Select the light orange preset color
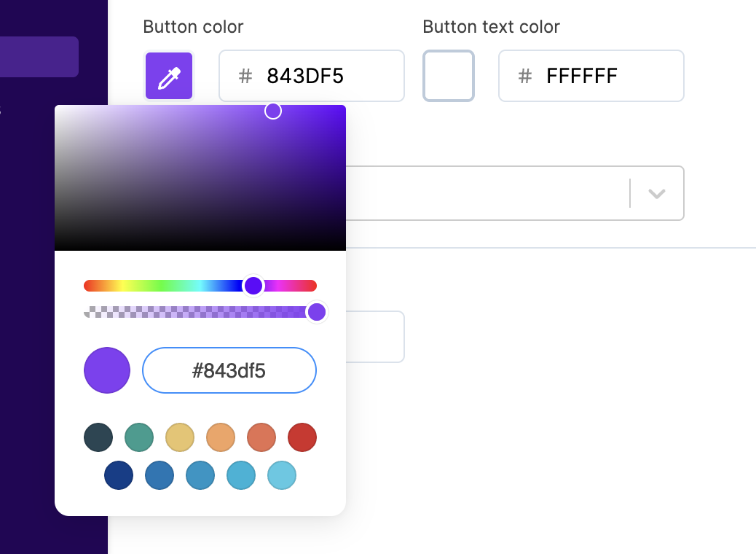 (x=221, y=437)
